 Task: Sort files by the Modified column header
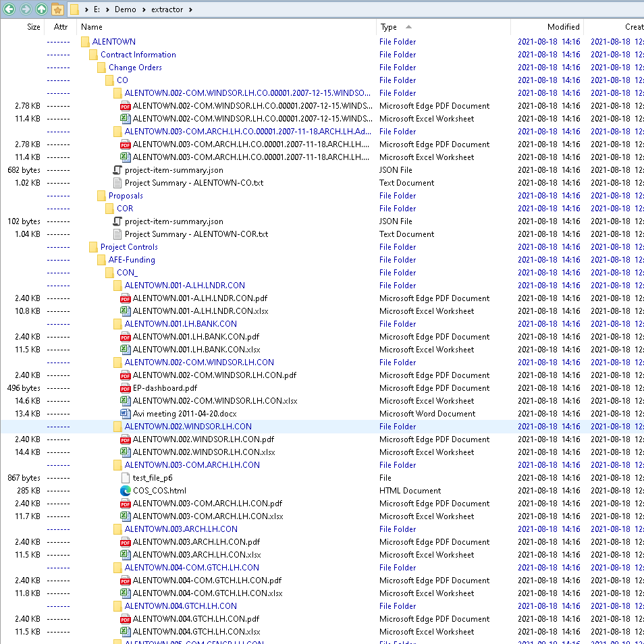click(x=563, y=27)
